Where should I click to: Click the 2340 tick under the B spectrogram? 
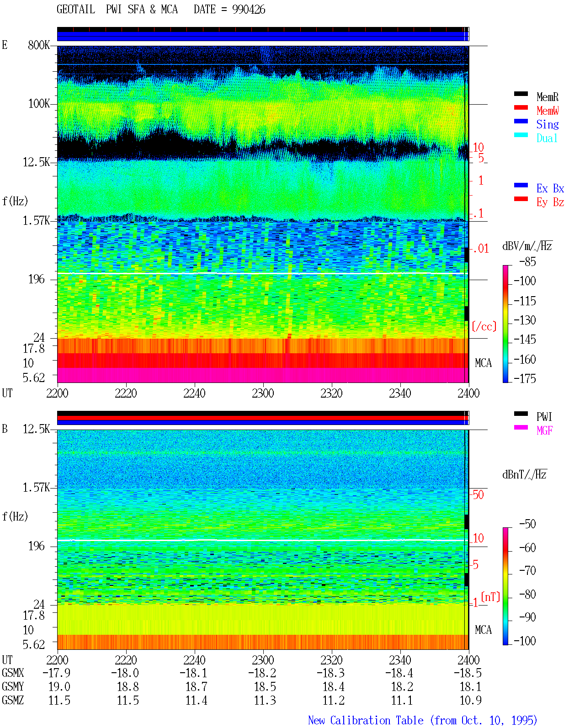pos(400,660)
